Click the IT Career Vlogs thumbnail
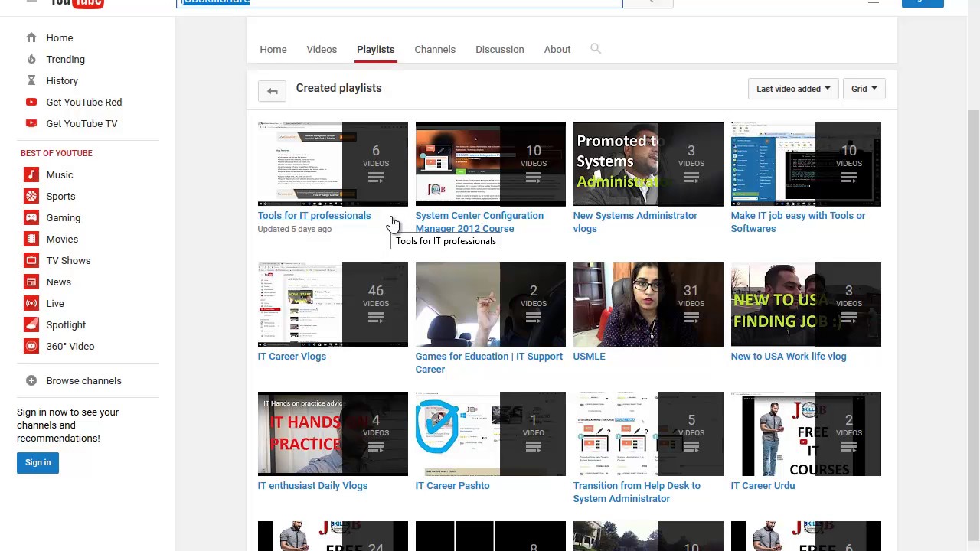This screenshot has height=551, width=980. [332, 305]
